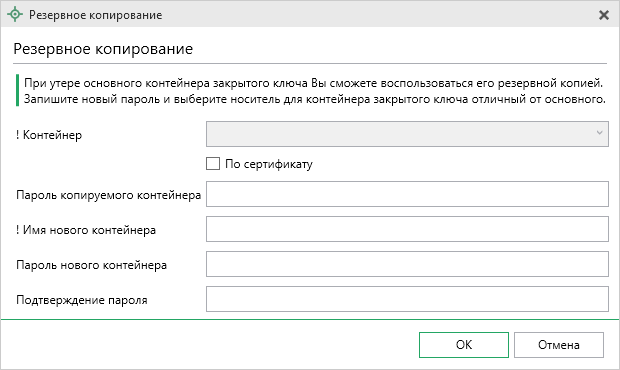Enable the По сертификату checkbox
The image size is (620, 370).
[213, 163]
